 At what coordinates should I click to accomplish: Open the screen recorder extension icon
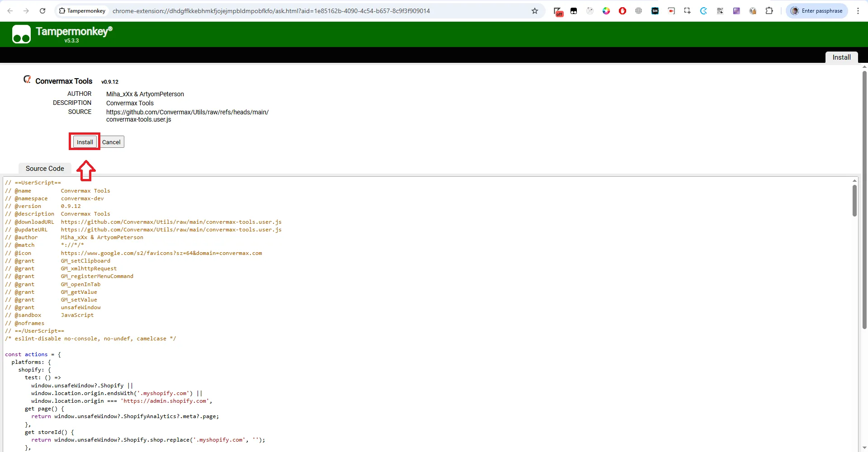coord(671,11)
